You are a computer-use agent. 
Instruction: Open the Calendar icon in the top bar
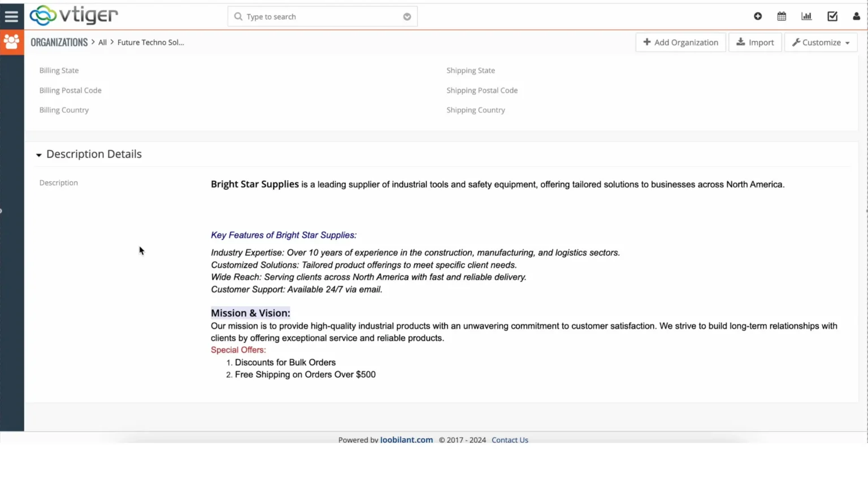click(782, 16)
